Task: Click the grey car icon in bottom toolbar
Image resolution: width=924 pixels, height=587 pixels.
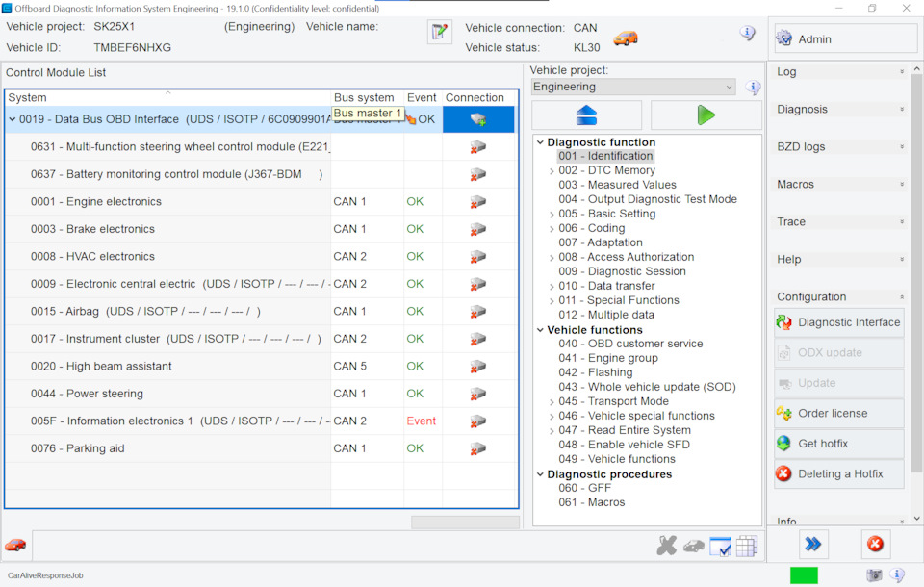Action: point(694,547)
